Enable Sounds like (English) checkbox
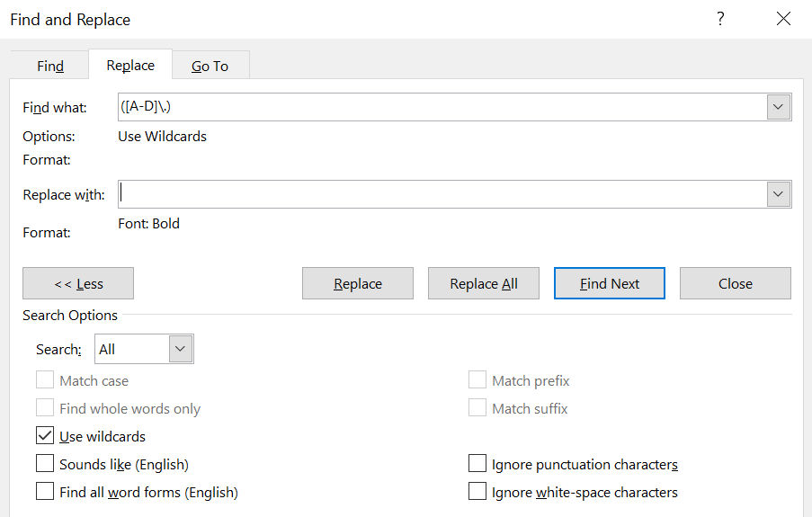This screenshot has height=517, width=812. 45,463
